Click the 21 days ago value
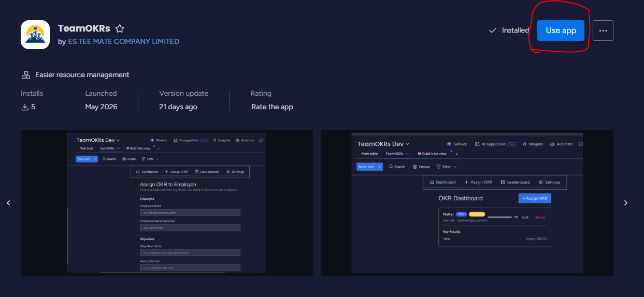Screen dimensions: 644x297 (178, 107)
